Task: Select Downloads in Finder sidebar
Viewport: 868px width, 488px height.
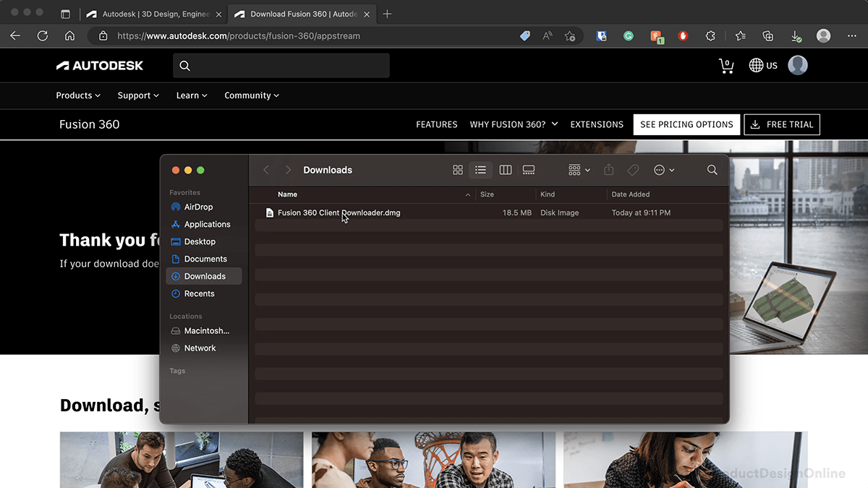Action: (x=204, y=276)
